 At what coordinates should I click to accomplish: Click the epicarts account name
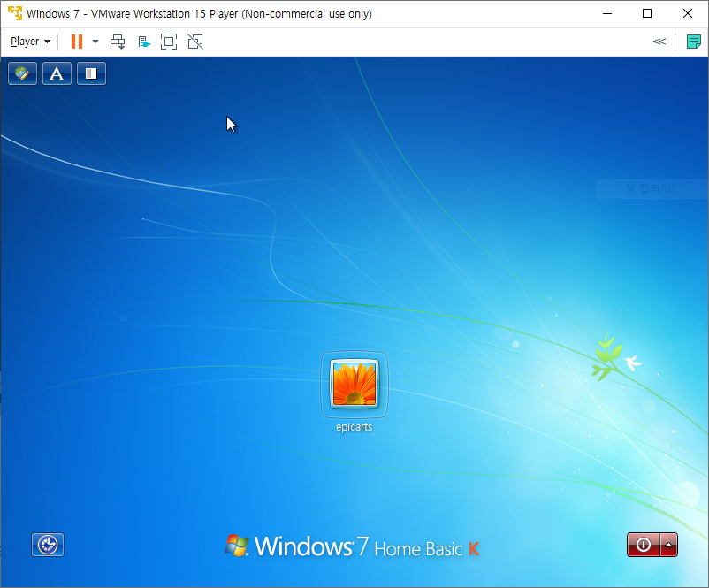(354, 427)
